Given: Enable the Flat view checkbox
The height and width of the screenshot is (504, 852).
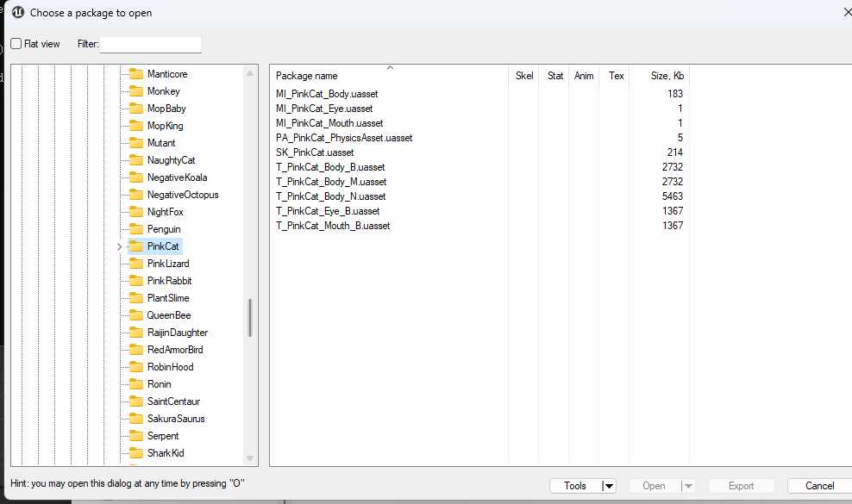Looking at the screenshot, I should [16, 44].
